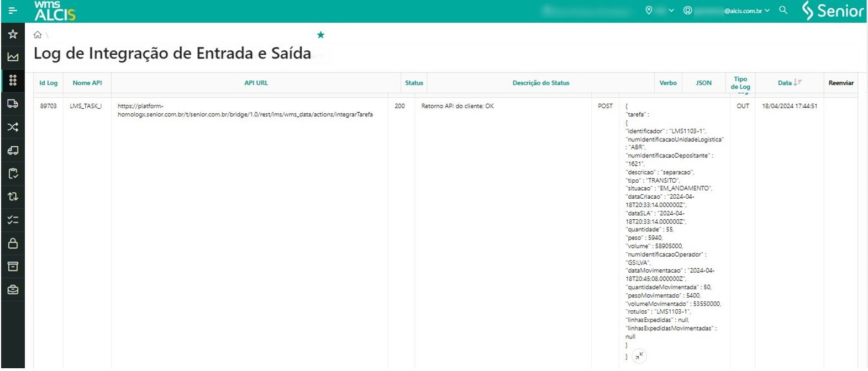Open the briefcase sidebar icon

coord(13,290)
